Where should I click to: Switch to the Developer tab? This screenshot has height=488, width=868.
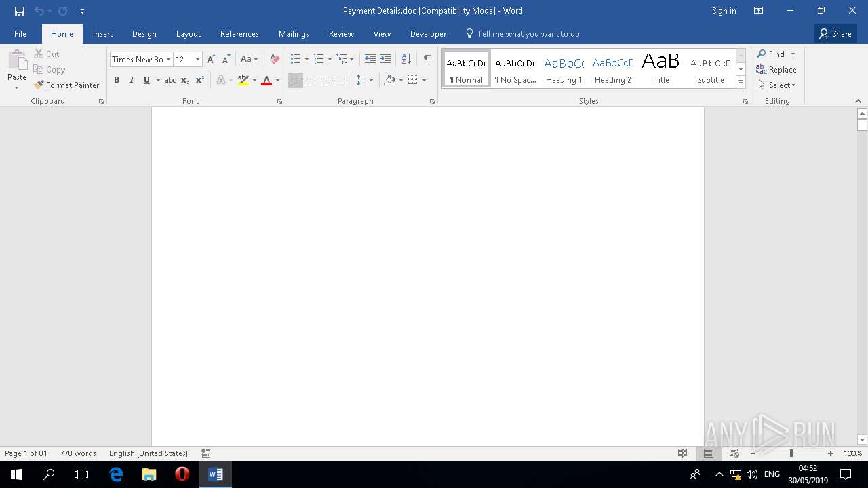coord(429,34)
